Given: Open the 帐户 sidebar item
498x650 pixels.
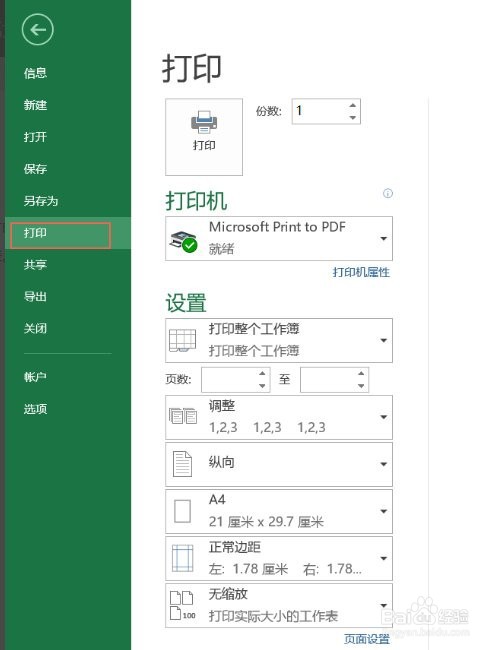Looking at the screenshot, I should click(x=35, y=377).
